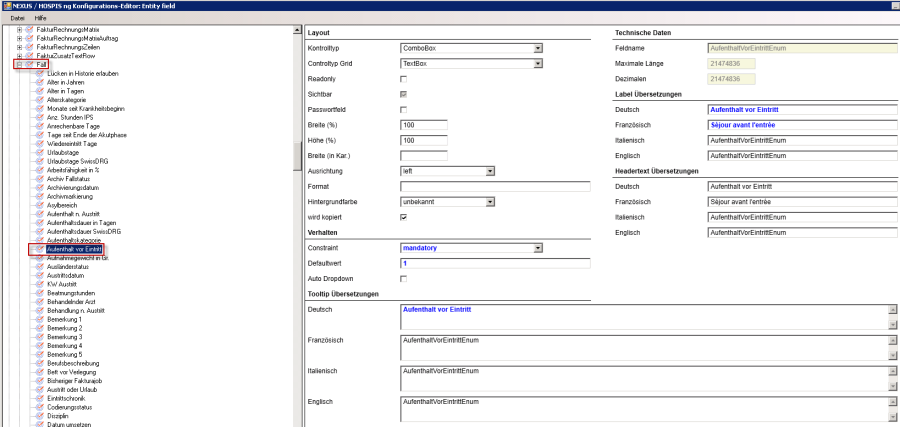900x427 pixels.
Task: Enable the Auto Dropdown checkbox
Action: click(404, 278)
